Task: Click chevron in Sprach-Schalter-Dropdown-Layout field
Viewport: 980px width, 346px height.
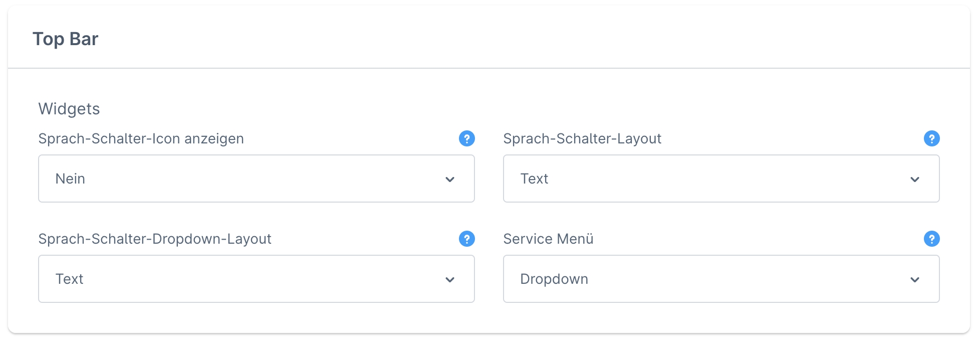Action: [450, 279]
